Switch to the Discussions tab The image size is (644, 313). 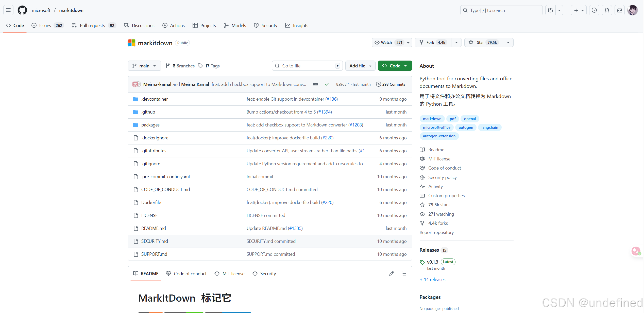click(x=139, y=25)
